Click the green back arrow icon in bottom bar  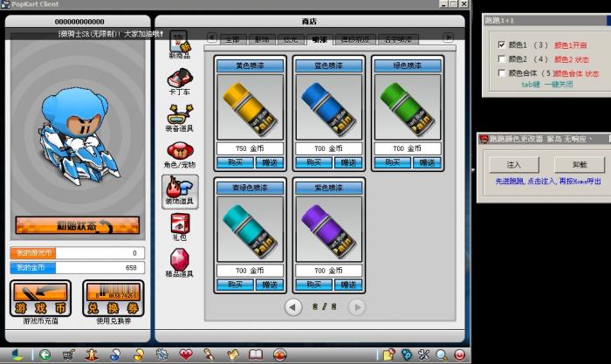pos(45,354)
